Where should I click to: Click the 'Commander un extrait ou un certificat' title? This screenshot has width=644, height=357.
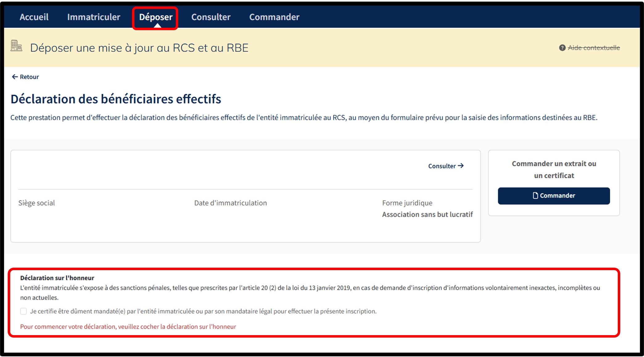[554, 169]
